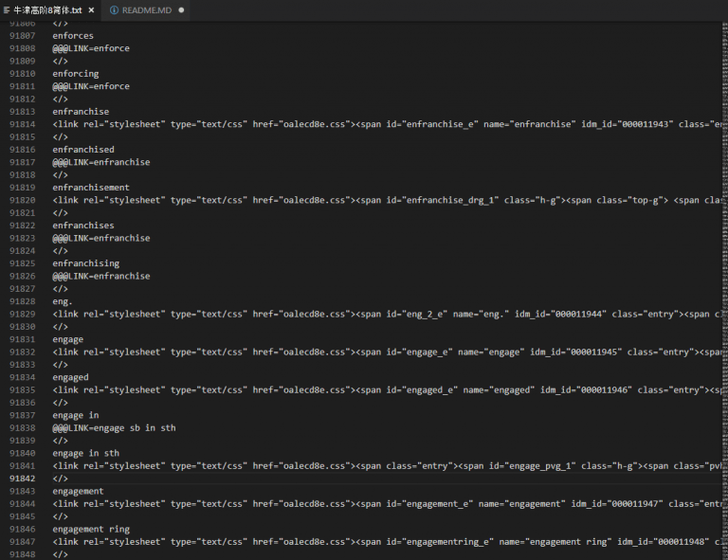Place cursor on the word enfranchisement
Image resolution: width=728 pixels, height=560 pixels.
91,188
